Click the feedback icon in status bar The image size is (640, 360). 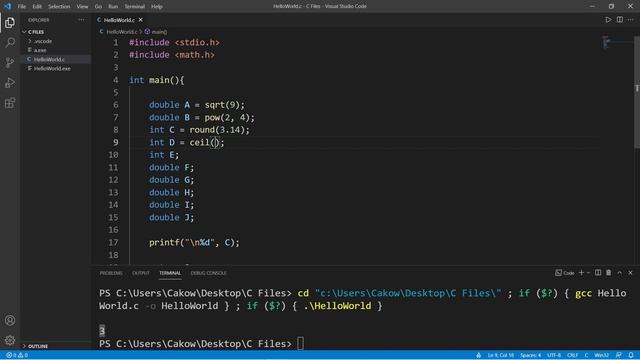619,355
